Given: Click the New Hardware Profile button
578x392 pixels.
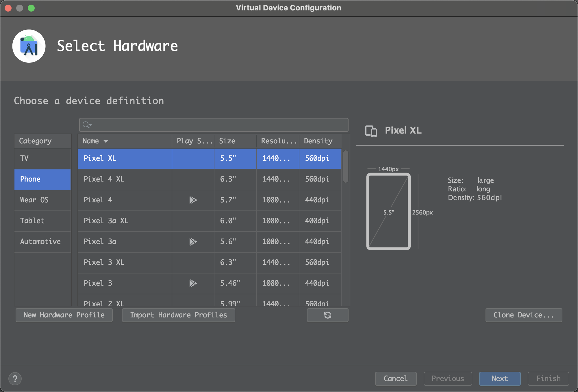Looking at the screenshot, I should click(x=64, y=315).
